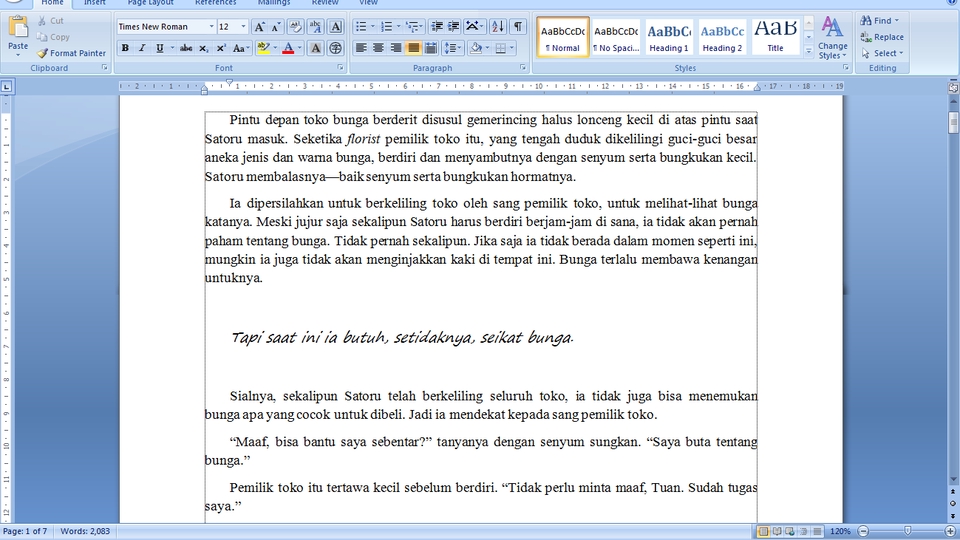The width and height of the screenshot is (960, 540).
Task: Expand the bullets list dropdown
Action: click(x=372, y=27)
